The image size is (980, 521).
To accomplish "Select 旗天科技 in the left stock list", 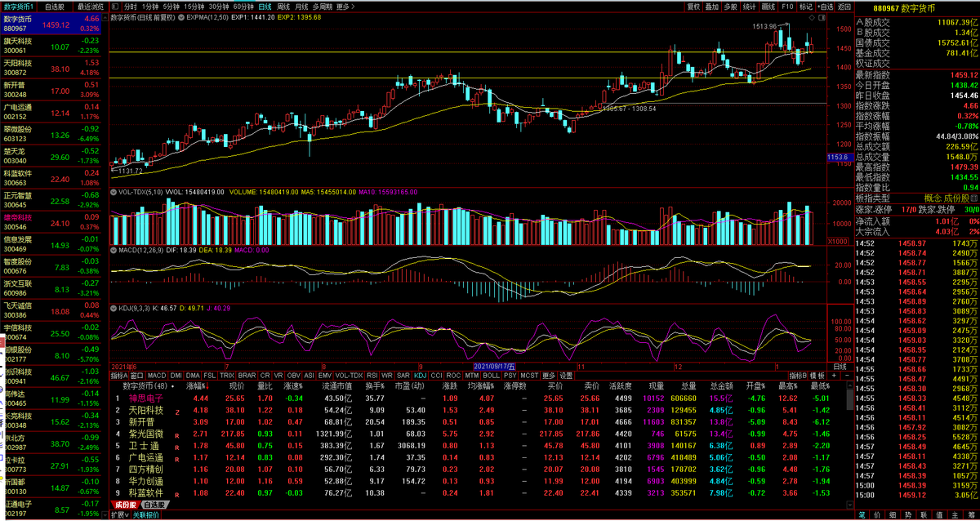I will pos(52,45).
